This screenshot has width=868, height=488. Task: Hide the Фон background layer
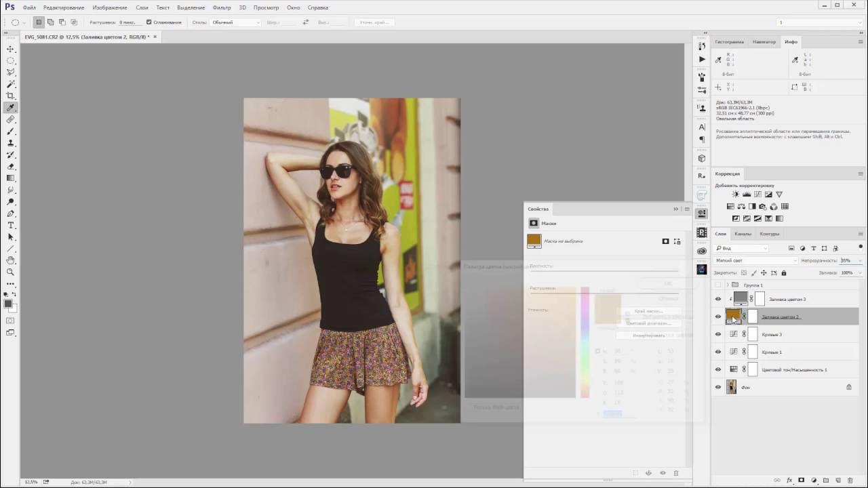click(x=718, y=387)
